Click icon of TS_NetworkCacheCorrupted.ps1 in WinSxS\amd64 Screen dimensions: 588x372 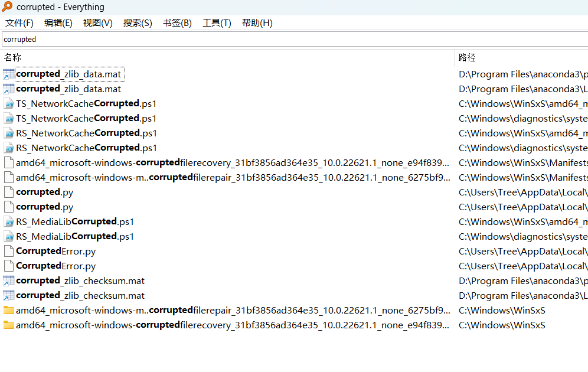[x=9, y=103]
